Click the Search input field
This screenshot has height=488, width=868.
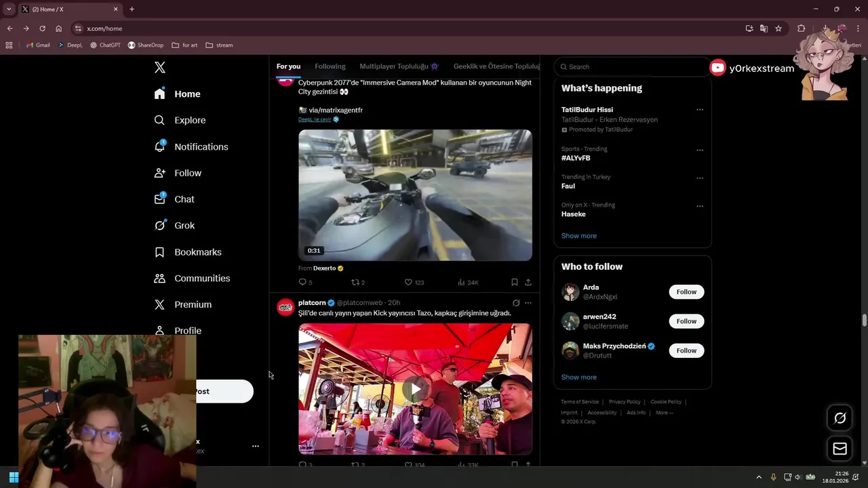point(631,66)
